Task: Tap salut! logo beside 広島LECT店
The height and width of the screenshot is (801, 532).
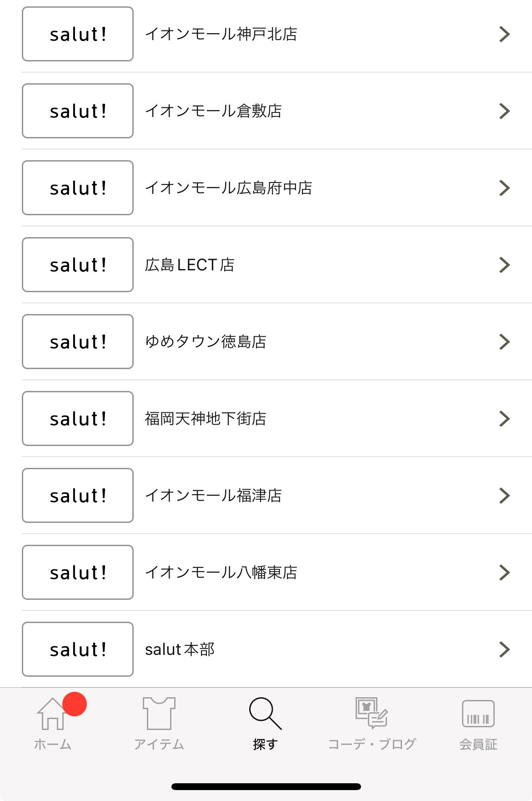Action: 78,264
